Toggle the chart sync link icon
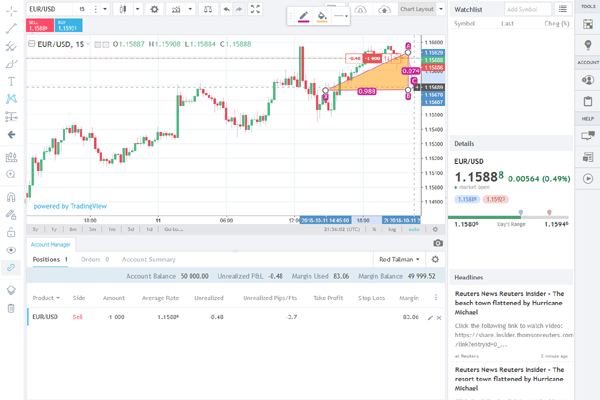The height and width of the screenshot is (400, 600). (x=11, y=268)
